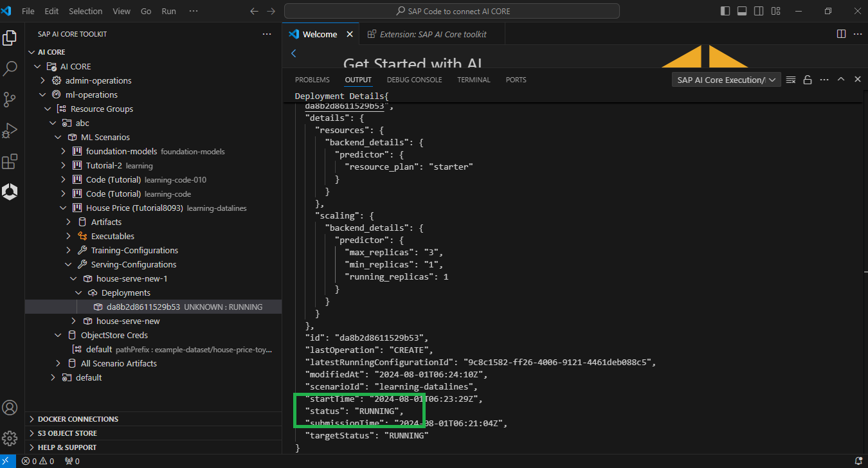Expand the HELP & SUPPORT section

(153, 447)
